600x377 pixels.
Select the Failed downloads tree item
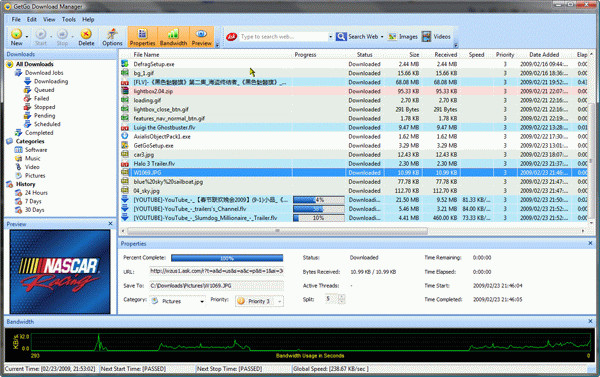point(41,98)
